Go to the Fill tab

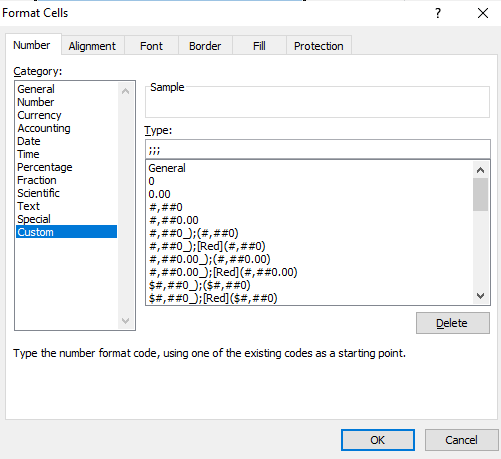259,46
